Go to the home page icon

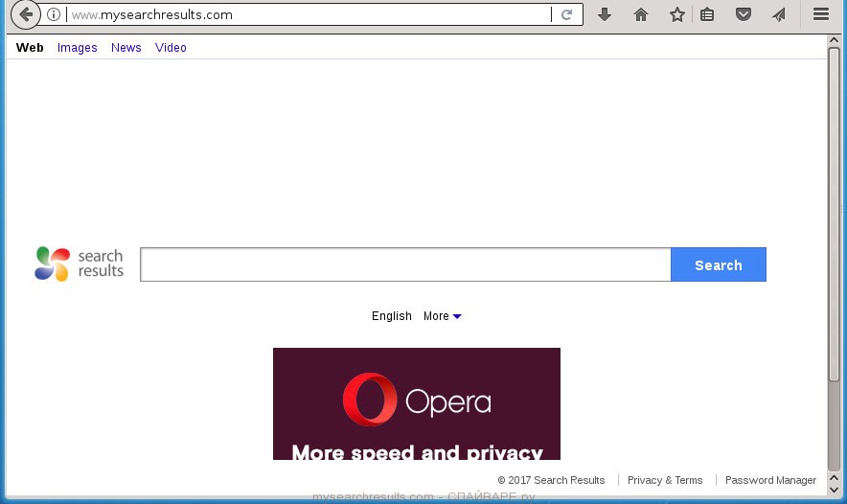(x=641, y=14)
